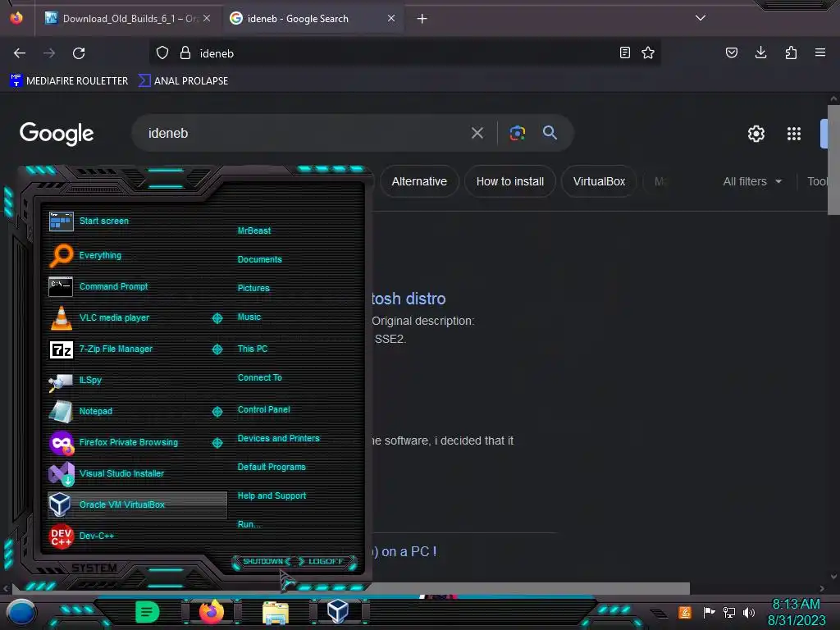Image resolution: width=840 pixels, height=630 pixels.
Task: Search by image with Google Lens
Action: click(518, 133)
